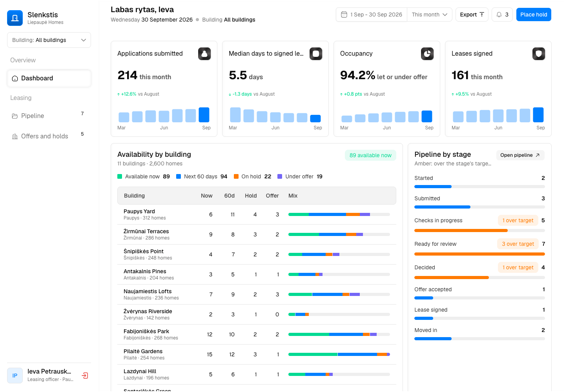Click the Sep bar in Applications submitted chart
Viewport: 565px width, 392px height.
pos(204,115)
